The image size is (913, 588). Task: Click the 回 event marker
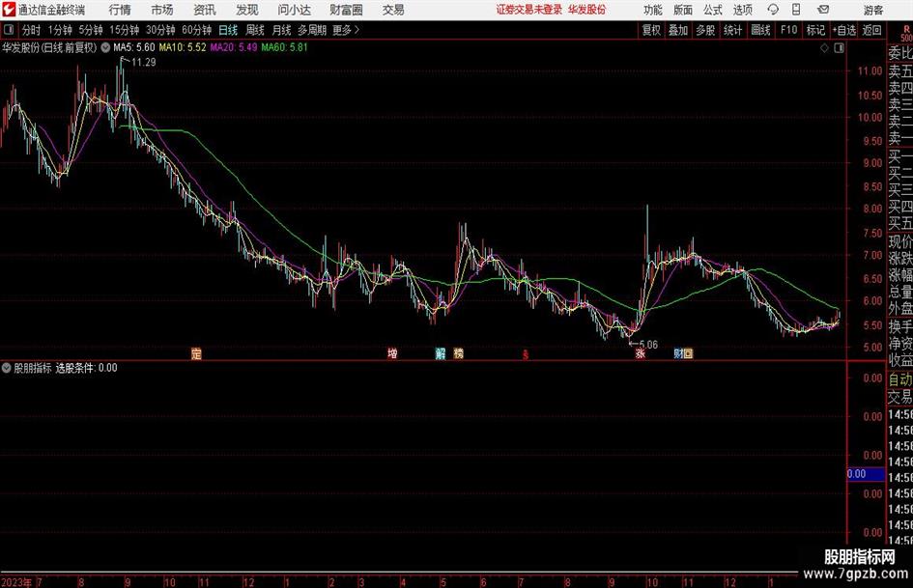pyautogui.click(x=688, y=353)
